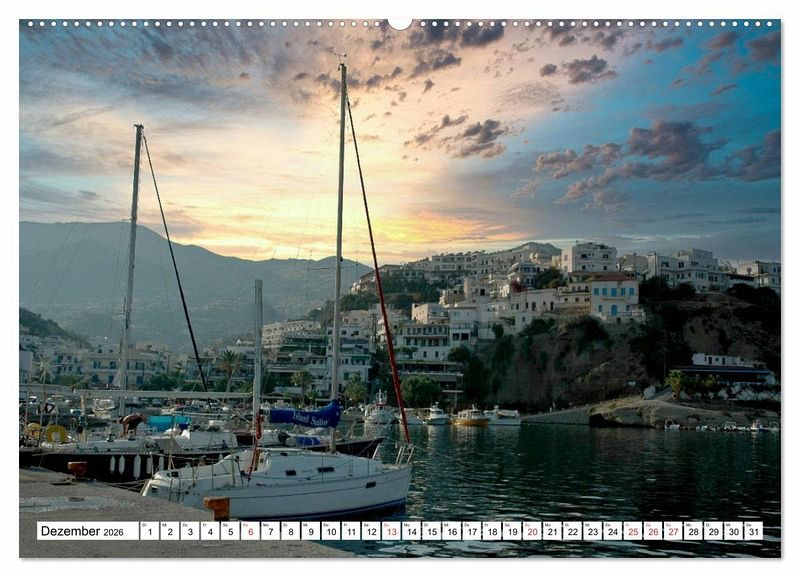
Task: Select day 21 in the calendar strip
Action: (553, 531)
